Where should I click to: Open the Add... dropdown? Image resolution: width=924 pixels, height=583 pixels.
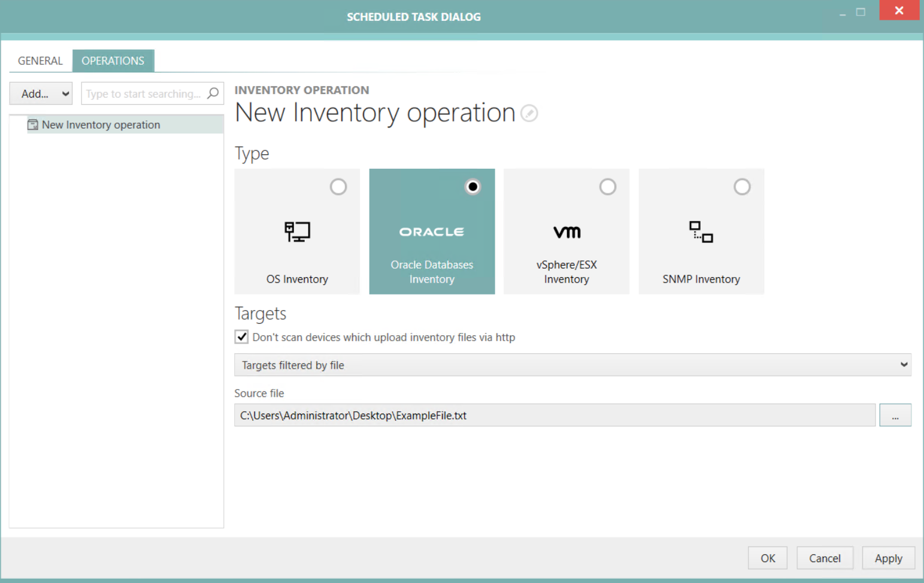click(41, 93)
